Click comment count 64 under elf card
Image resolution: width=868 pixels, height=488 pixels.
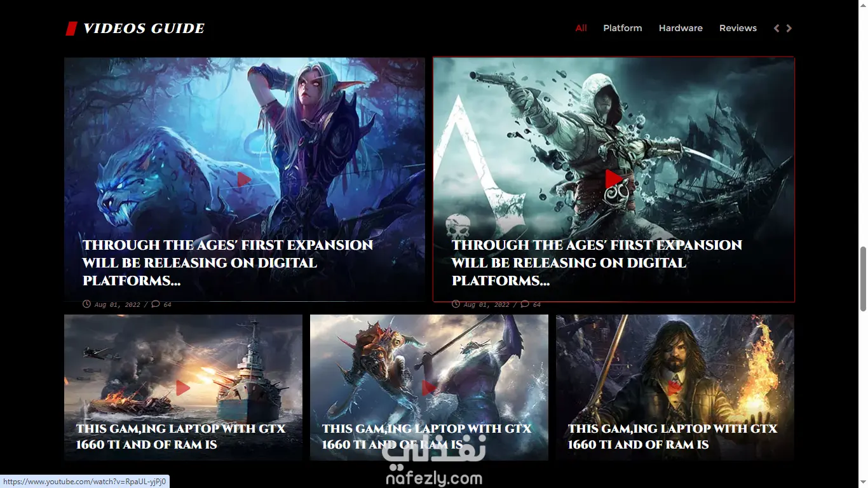click(167, 305)
